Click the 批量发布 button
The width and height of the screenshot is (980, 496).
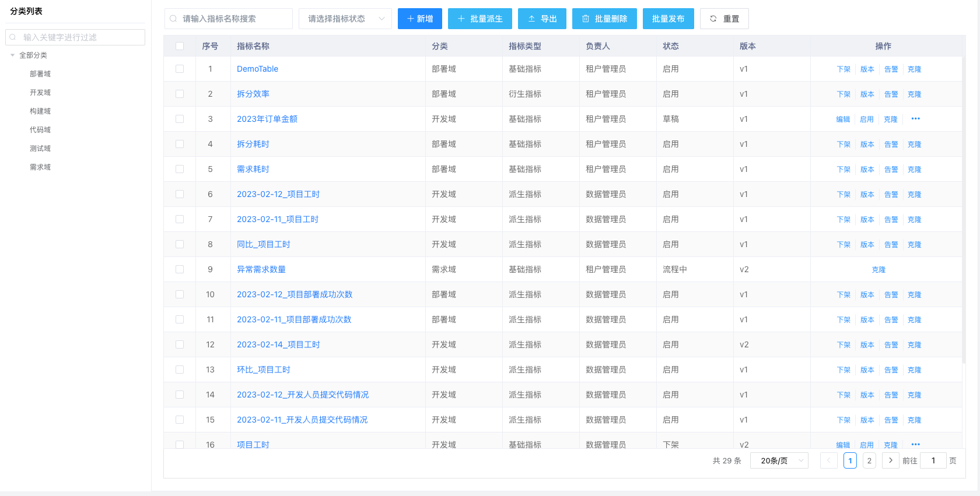tap(668, 19)
